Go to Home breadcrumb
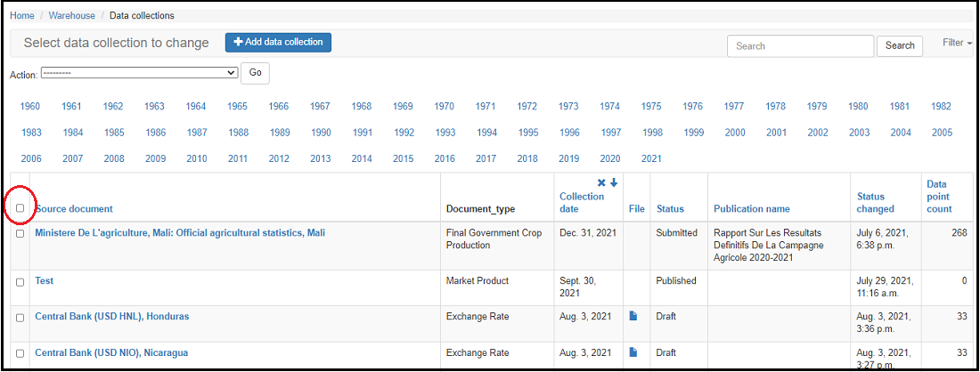 pyautogui.click(x=22, y=15)
